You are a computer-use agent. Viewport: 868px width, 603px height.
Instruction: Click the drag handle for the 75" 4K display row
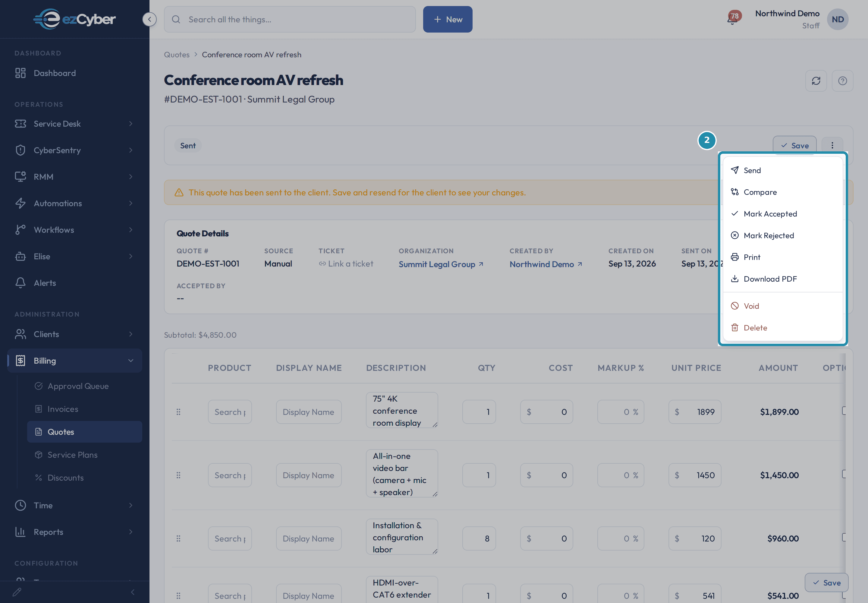point(178,412)
